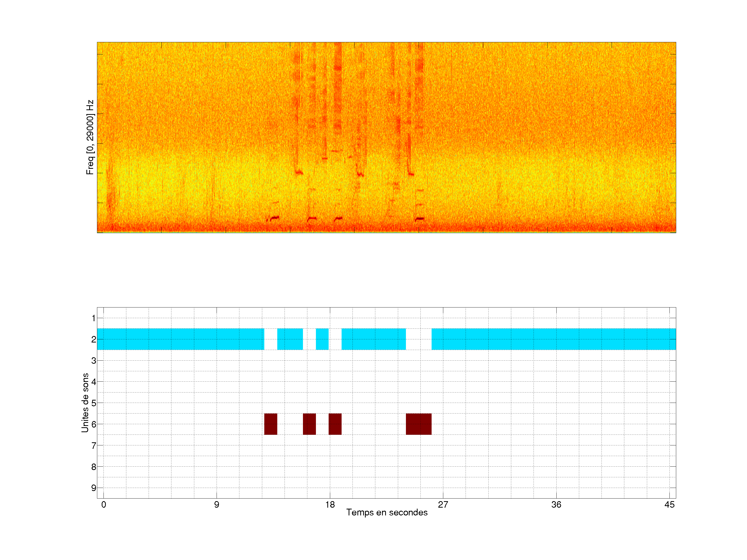747x560 pixels.
Task: Click the x-axis tick label 0
Action: click(104, 505)
